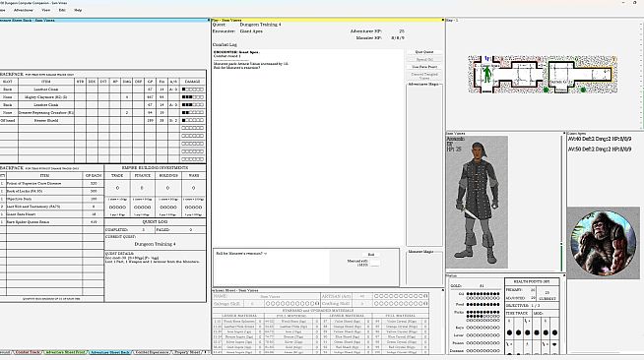Open the View menu
Image resolution: width=644 pixels, height=360 pixels.
(x=45, y=10)
